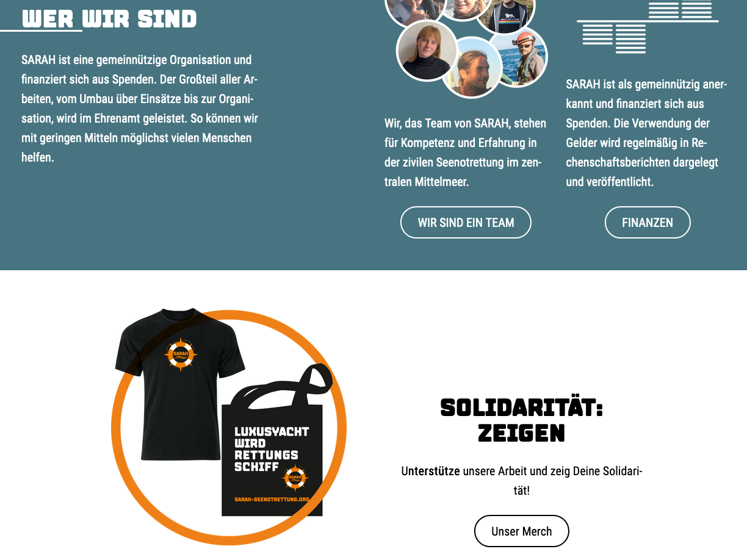Click the SARAH lifebuoy logo on t-shirt
Image resolution: width=747 pixels, height=560 pixels.
pos(180,354)
